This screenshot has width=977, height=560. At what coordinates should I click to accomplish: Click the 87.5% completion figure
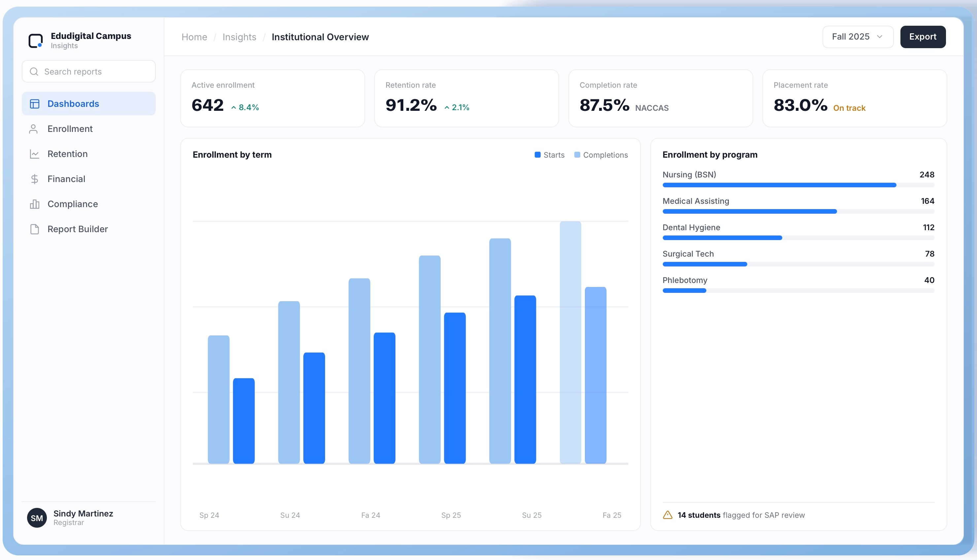click(604, 105)
